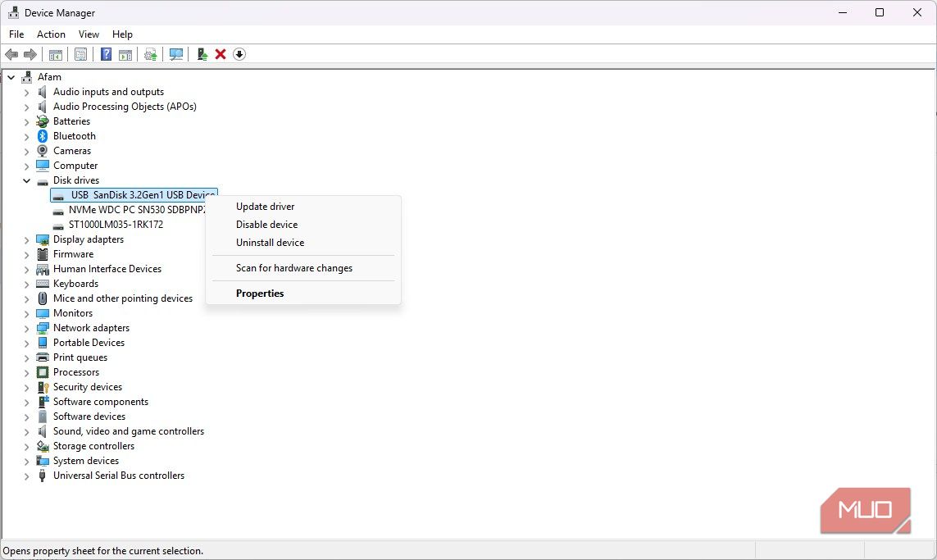The height and width of the screenshot is (560, 937).
Task: Expand Mice and other pointing devices
Action: point(26,298)
